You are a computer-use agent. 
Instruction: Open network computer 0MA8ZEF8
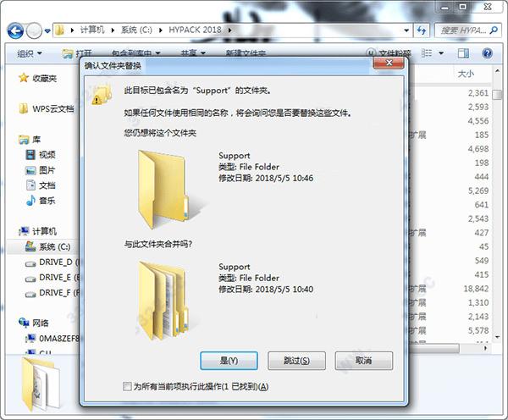pos(59,339)
